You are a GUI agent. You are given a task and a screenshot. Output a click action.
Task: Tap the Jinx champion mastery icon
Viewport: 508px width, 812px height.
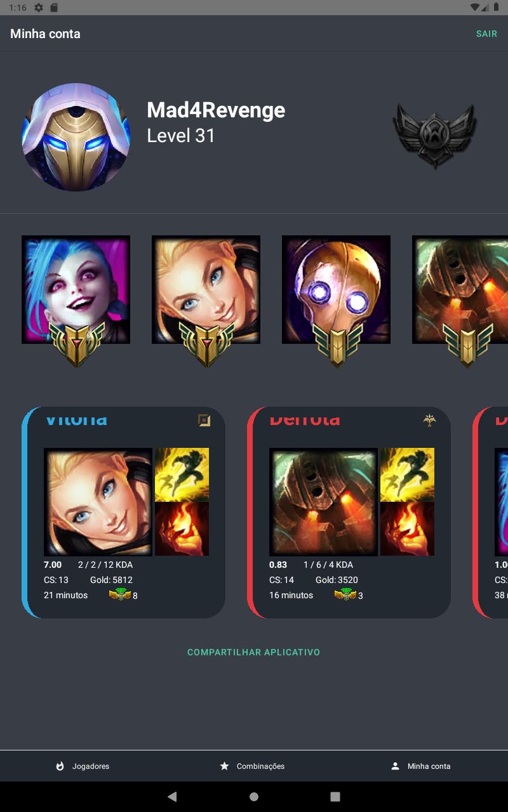[76, 290]
